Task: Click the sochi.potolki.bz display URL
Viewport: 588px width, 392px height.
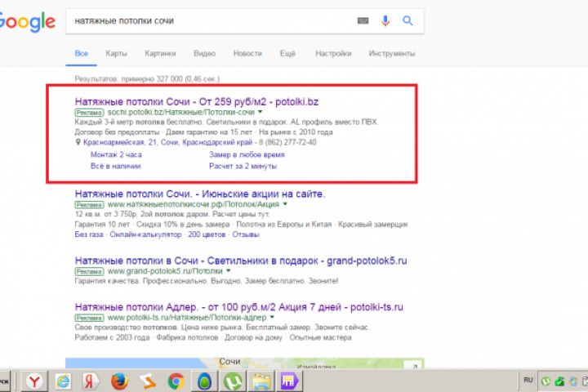Action: coord(180,112)
